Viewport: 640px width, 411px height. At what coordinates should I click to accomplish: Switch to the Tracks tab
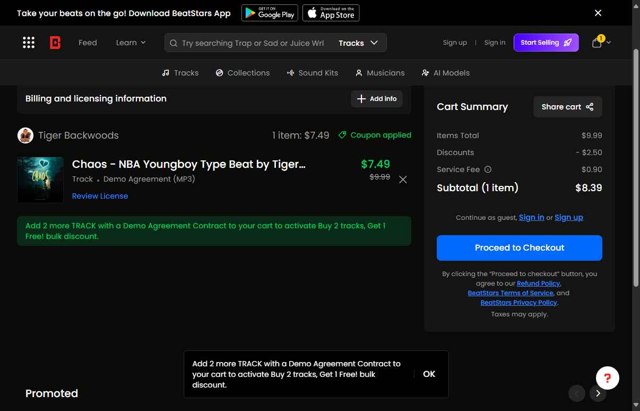(x=180, y=73)
